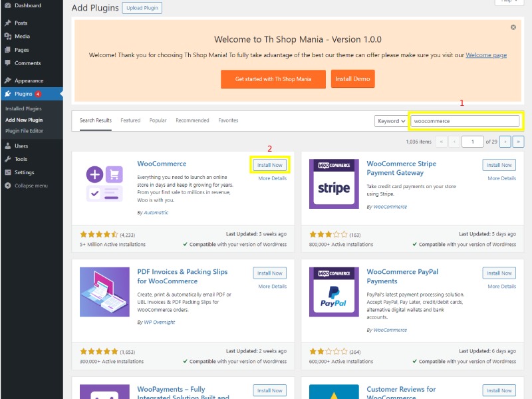Screen dimensions: 532x399
Task: Open WooCommerce Stripe Payment Gateway title
Action: click(402, 168)
